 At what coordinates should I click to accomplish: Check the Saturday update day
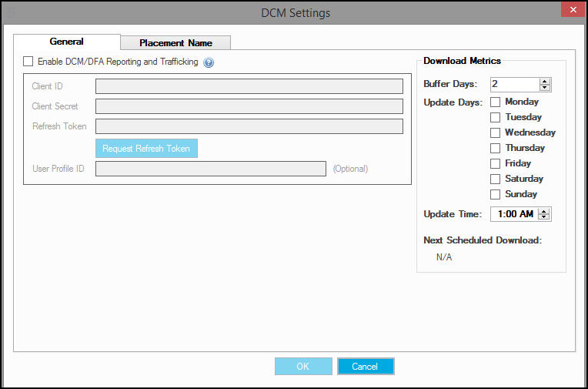pyautogui.click(x=495, y=179)
